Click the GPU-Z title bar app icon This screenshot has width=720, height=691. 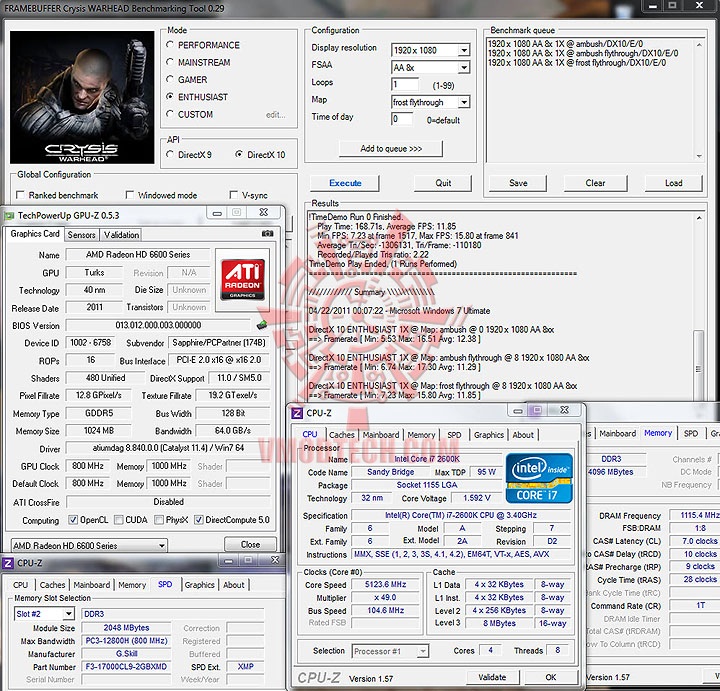point(9,215)
